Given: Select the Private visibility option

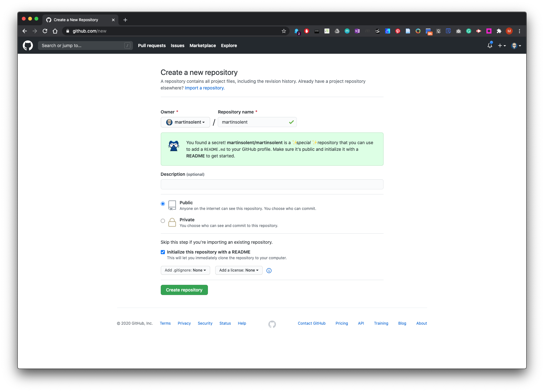Looking at the screenshot, I should click(163, 221).
